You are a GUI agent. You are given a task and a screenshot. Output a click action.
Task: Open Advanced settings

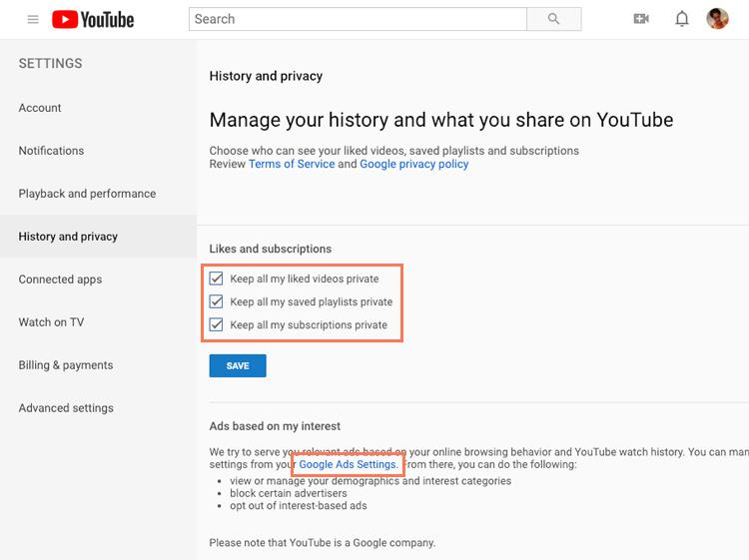(66, 408)
